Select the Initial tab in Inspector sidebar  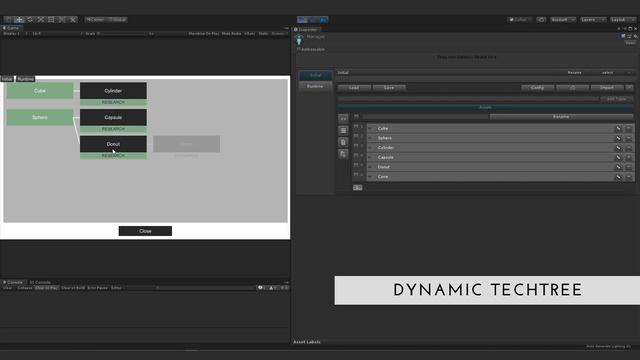(316, 76)
